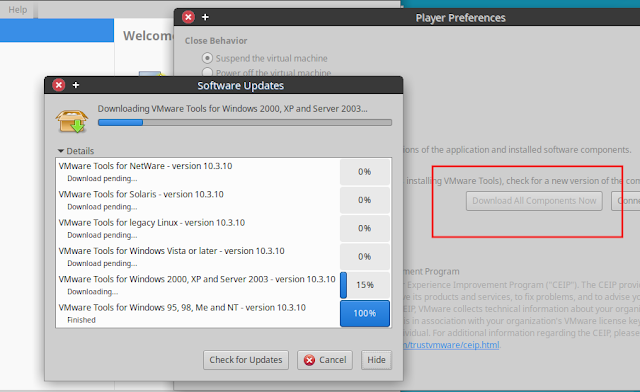640x392 pixels.
Task: Click the Close Behavior heading
Action: coord(216,41)
